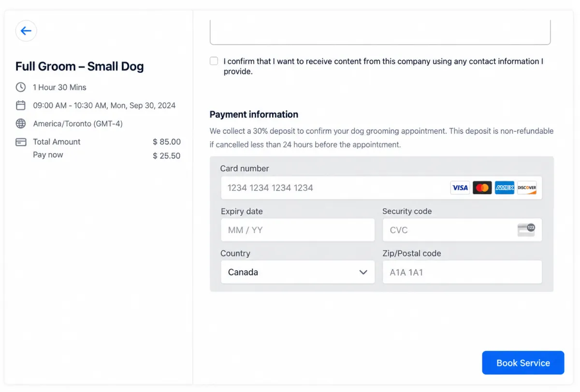This screenshot has height=392, width=580.
Task: Click the VISA card logo
Action: (460, 188)
